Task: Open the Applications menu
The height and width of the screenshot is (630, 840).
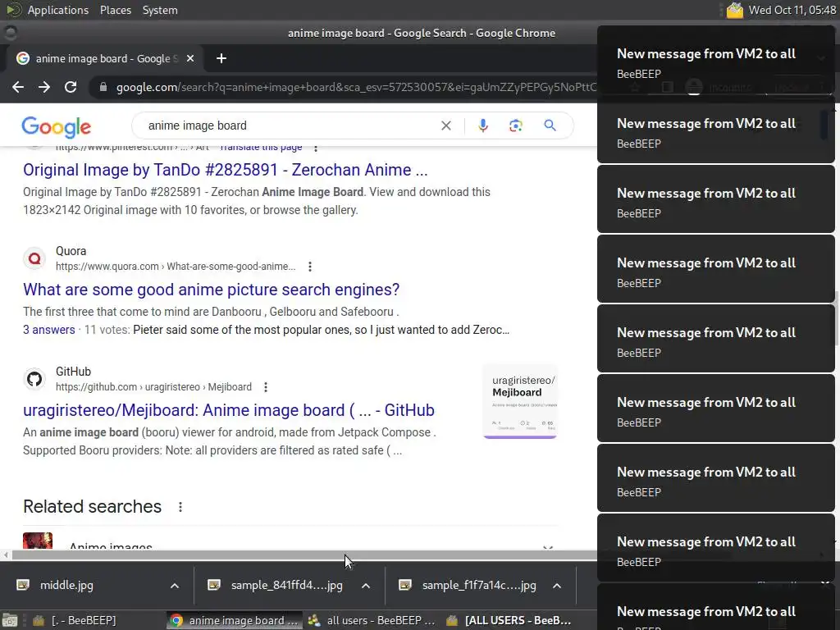Action: [x=58, y=10]
